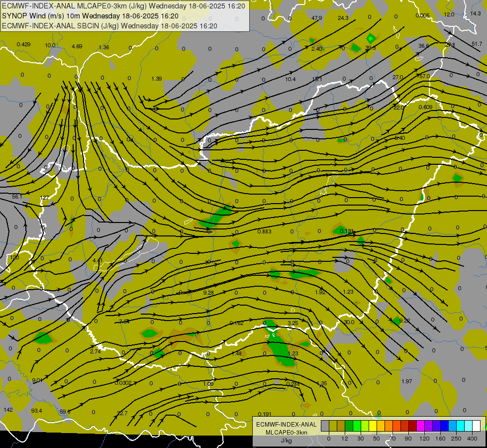The image size is (487, 448).
Task: Click map value 142
Action: 8,410
